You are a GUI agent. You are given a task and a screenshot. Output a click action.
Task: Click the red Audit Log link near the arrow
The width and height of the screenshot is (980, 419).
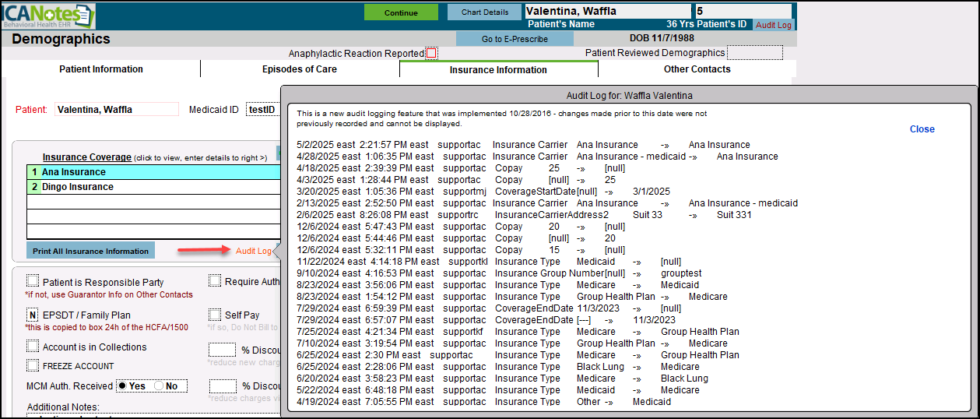click(254, 251)
